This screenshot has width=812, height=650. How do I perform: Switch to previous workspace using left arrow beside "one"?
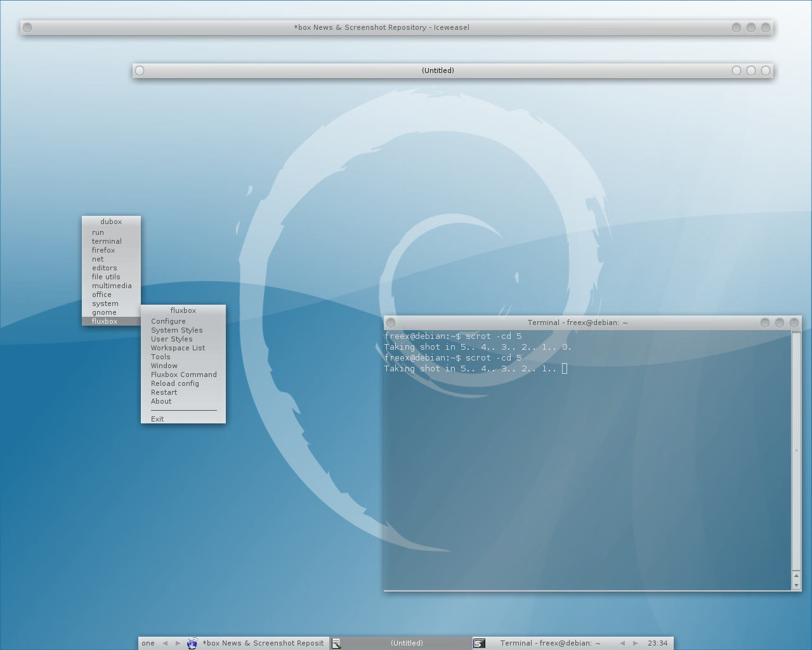[165, 643]
